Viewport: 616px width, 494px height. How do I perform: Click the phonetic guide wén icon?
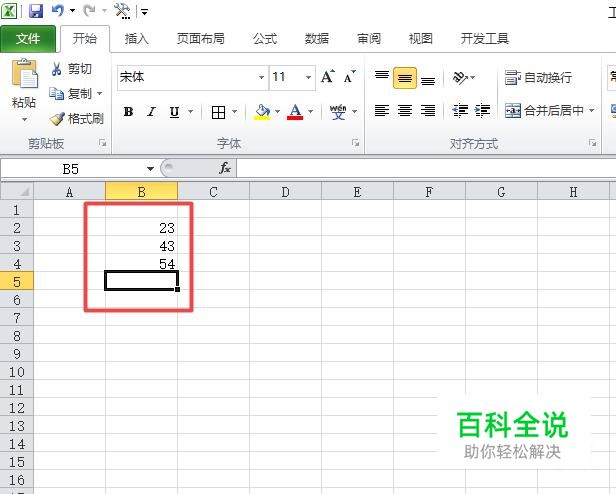click(338, 112)
